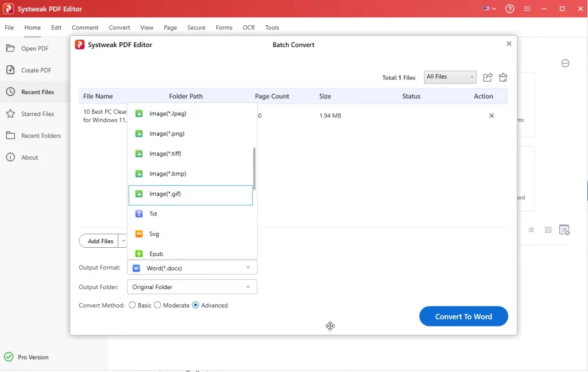Click the Size column header
Viewport: 588px width, 372px height.
coord(325,96)
